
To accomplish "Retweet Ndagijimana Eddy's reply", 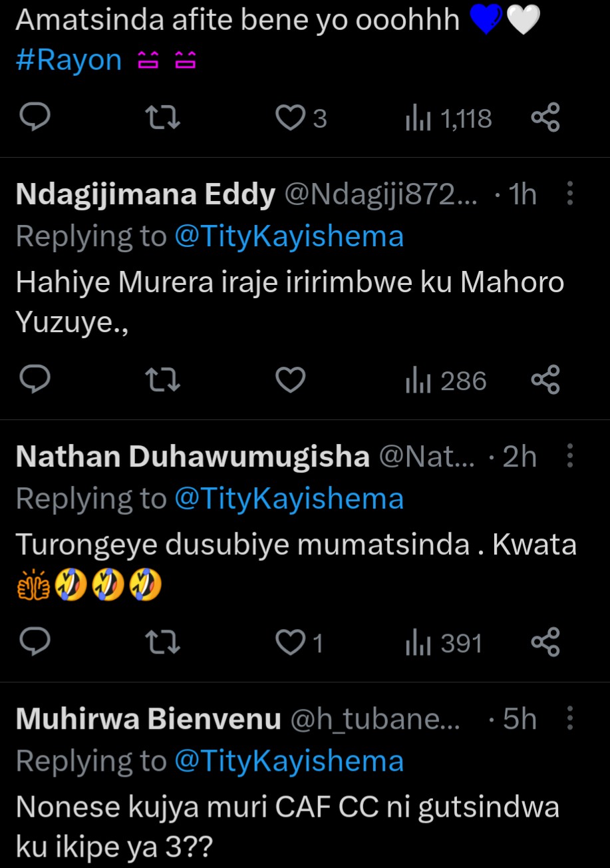I will tap(163, 381).
